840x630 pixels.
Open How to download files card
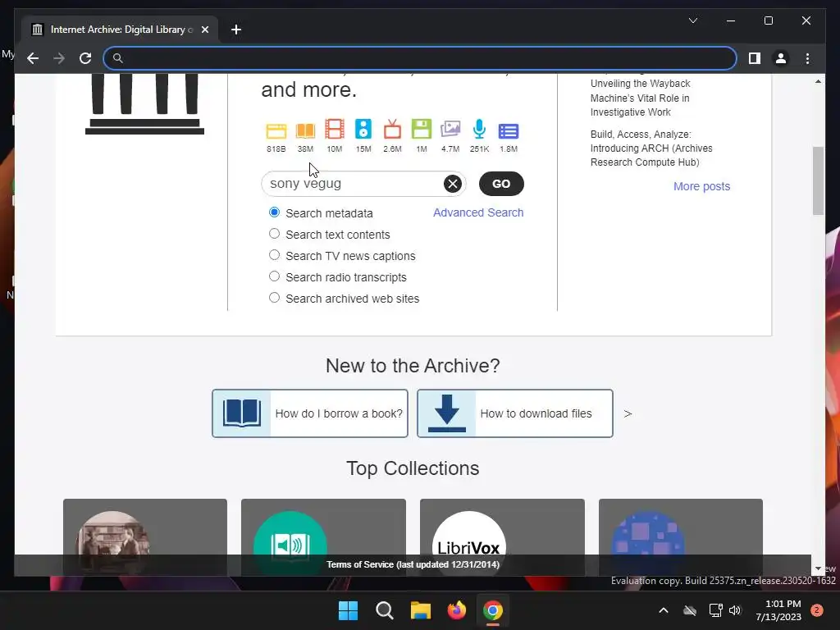tap(515, 413)
